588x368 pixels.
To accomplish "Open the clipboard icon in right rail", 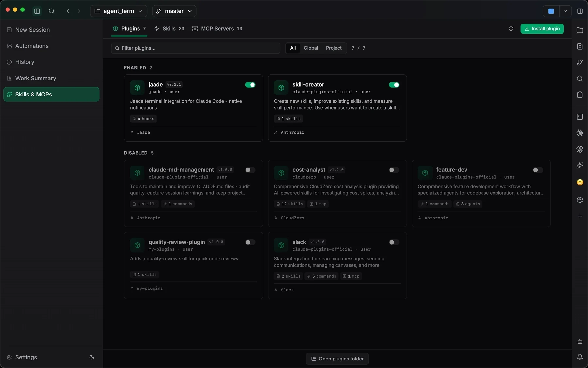I will click(580, 95).
